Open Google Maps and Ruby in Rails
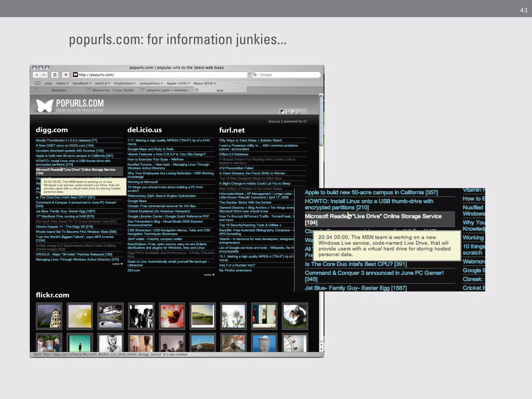This screenshot has height=399, width=532. tap(150, 149)
